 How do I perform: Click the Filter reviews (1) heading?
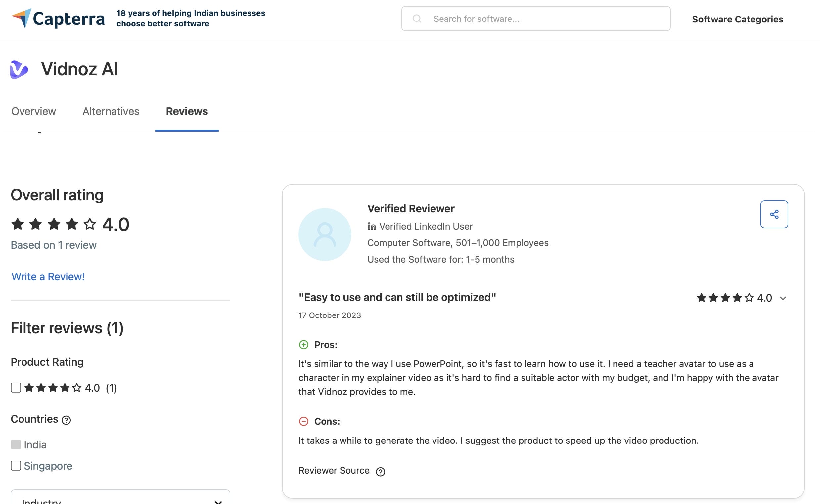point(67,328)
